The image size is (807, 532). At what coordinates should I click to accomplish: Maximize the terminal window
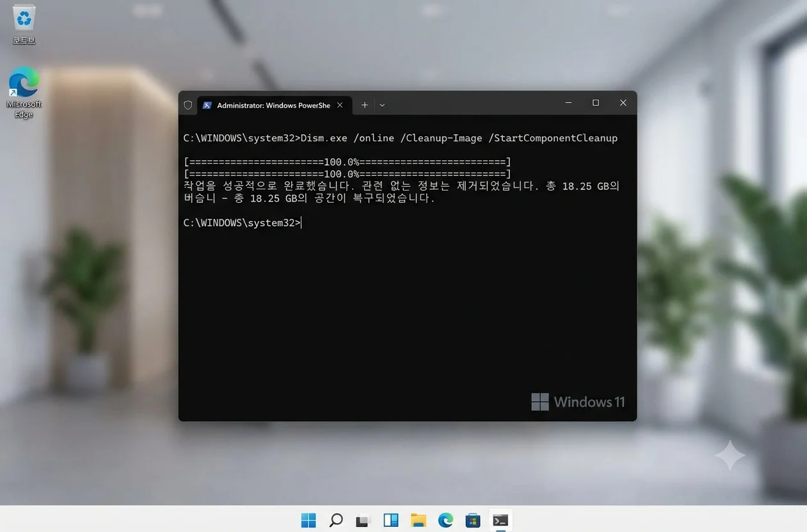596,103
